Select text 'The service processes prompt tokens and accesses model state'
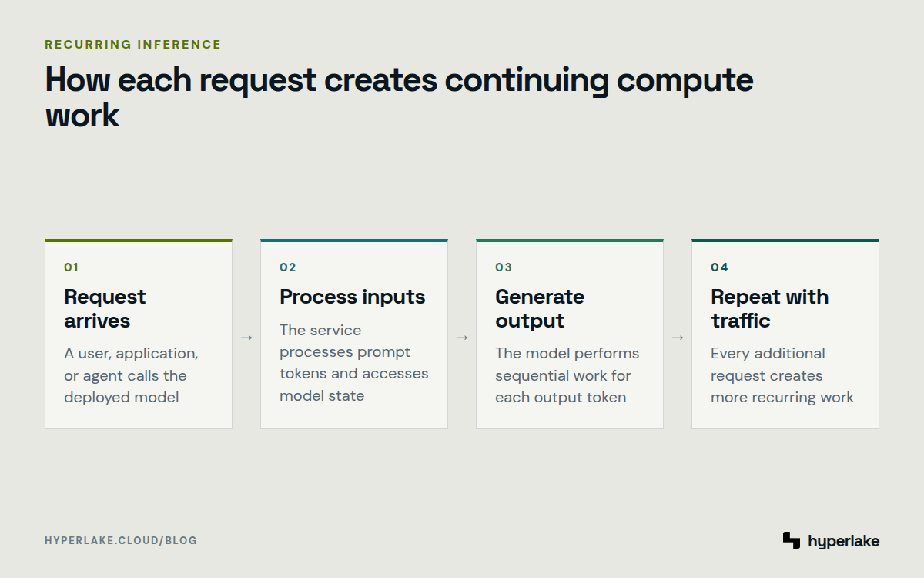 point(354,362)
